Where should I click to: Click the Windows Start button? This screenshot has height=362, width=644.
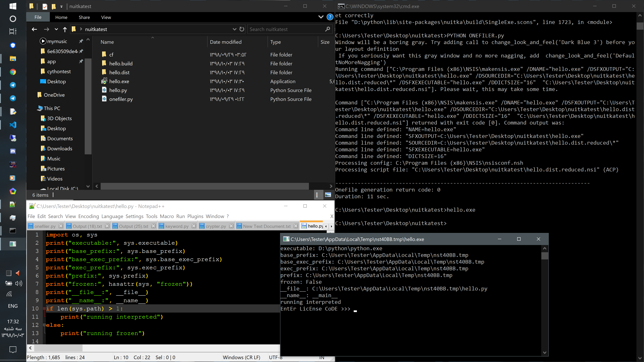point(13,6)
